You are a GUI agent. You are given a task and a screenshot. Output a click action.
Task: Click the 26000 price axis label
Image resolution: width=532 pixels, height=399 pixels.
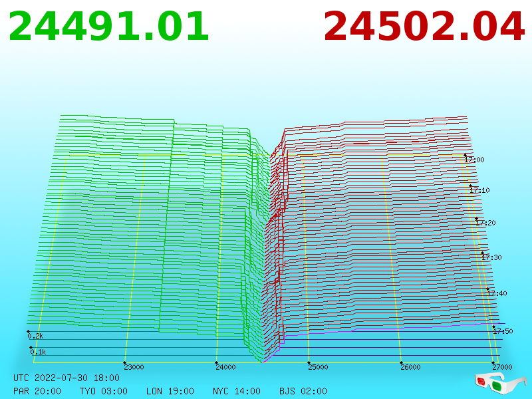(x=410, y=367)
